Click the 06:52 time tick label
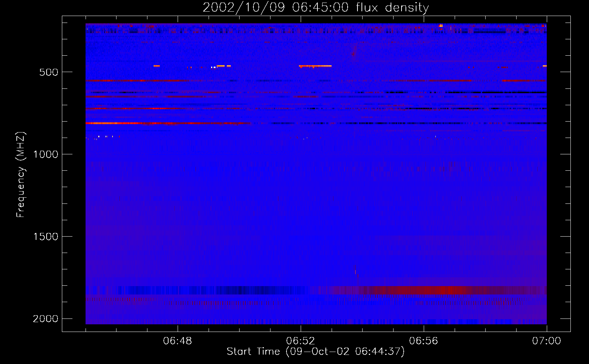 (301, 341)
